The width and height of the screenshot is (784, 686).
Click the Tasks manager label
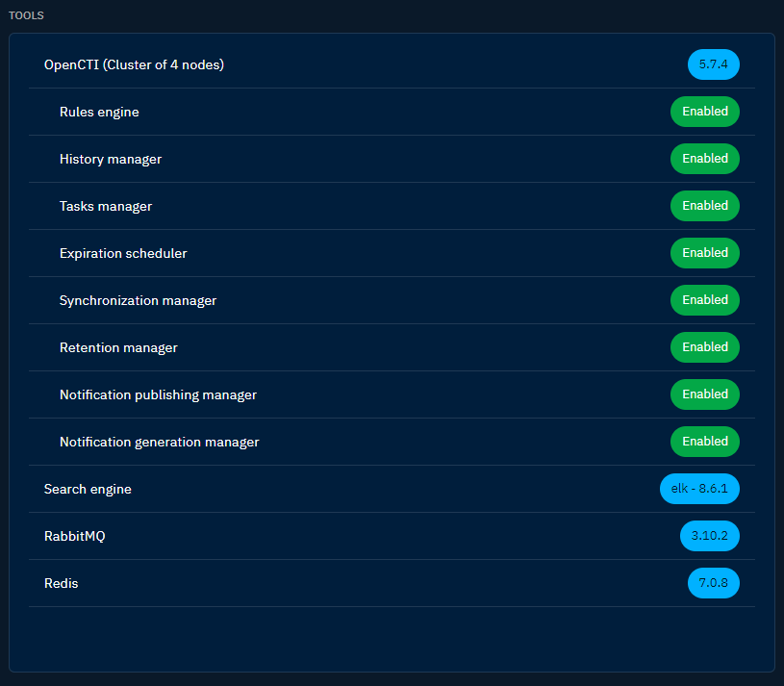point(106,206)
